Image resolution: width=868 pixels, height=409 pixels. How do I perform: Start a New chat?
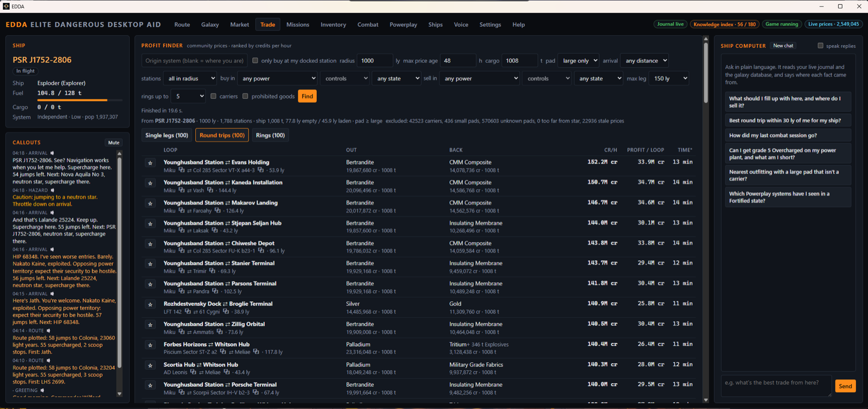point(783,46)
